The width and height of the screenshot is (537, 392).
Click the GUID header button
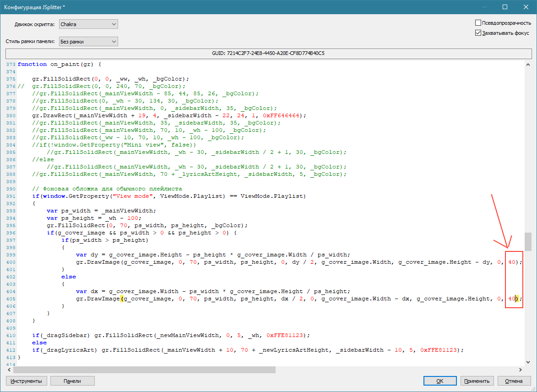click(268, 54)
